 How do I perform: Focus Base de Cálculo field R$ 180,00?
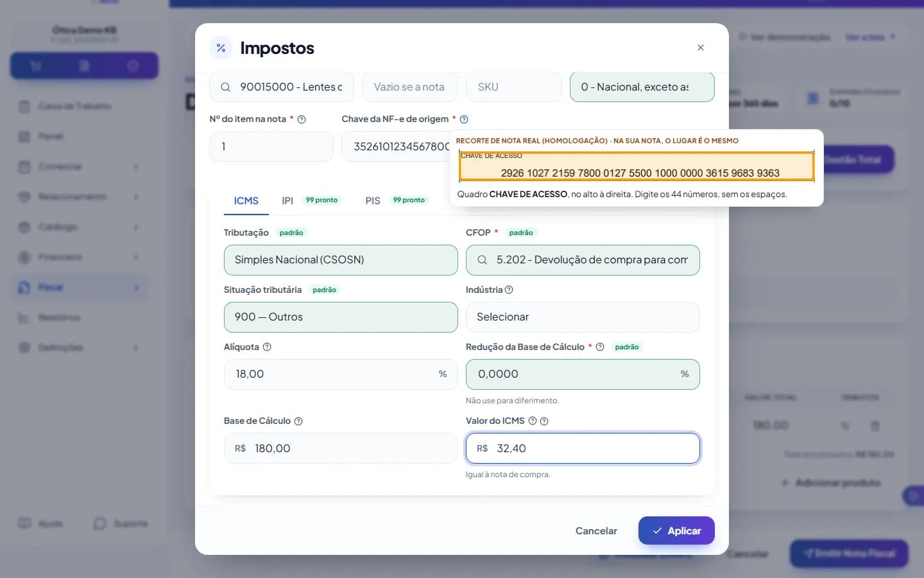tap(341, 448)
